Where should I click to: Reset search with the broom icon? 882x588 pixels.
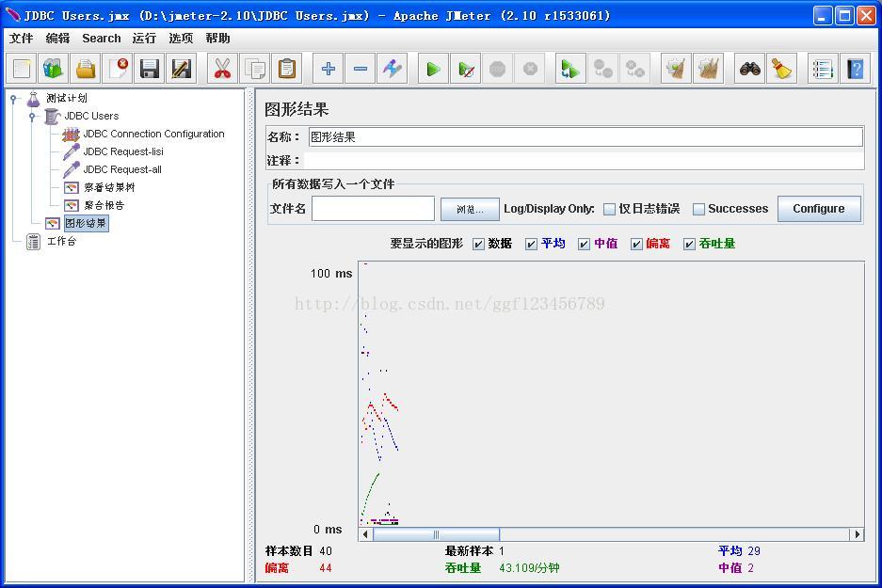tap(782, 69)
